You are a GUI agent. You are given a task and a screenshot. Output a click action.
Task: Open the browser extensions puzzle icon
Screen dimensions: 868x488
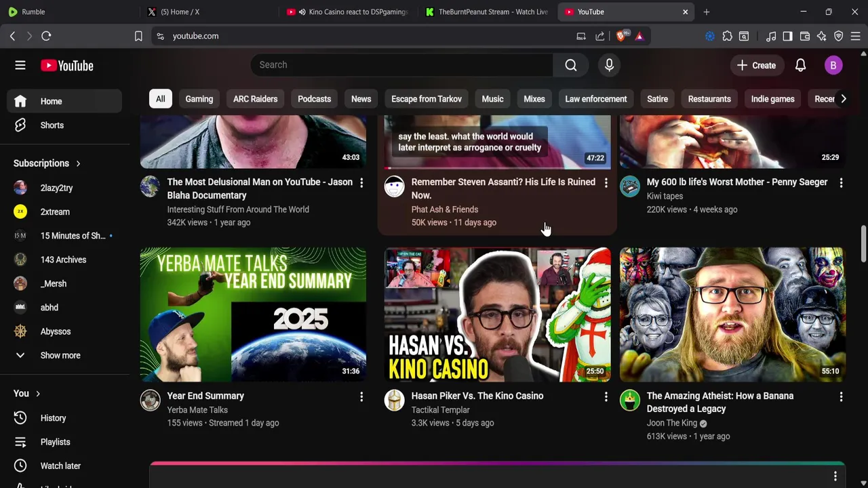click(x=727, y=36)
